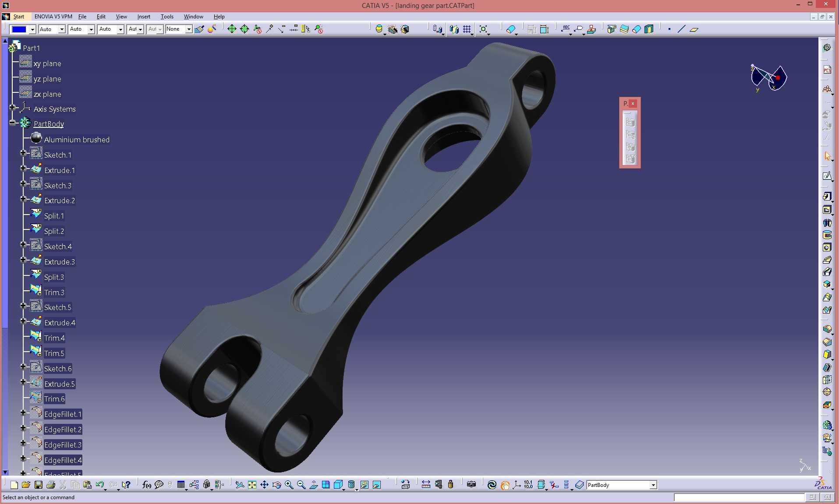Viewport: 839px width, 504px height.
Task: Select the yz plane in tree
Action: (x=47, y=79)
